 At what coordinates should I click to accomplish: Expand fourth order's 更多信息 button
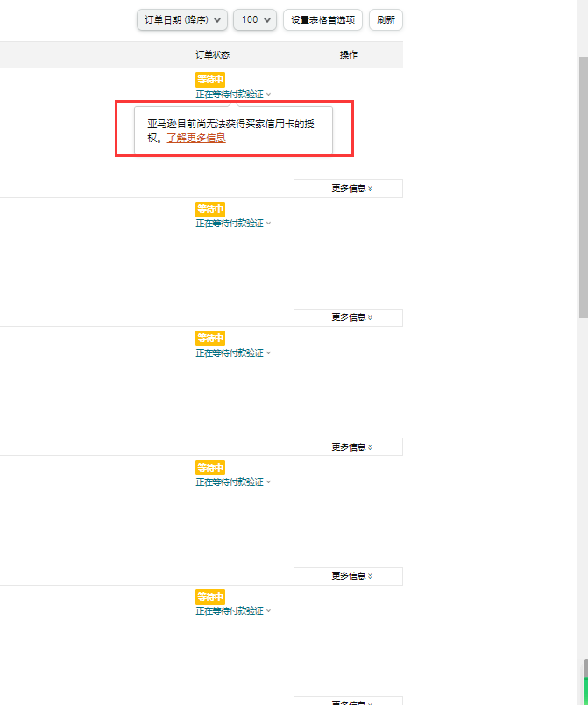point(348,576)
